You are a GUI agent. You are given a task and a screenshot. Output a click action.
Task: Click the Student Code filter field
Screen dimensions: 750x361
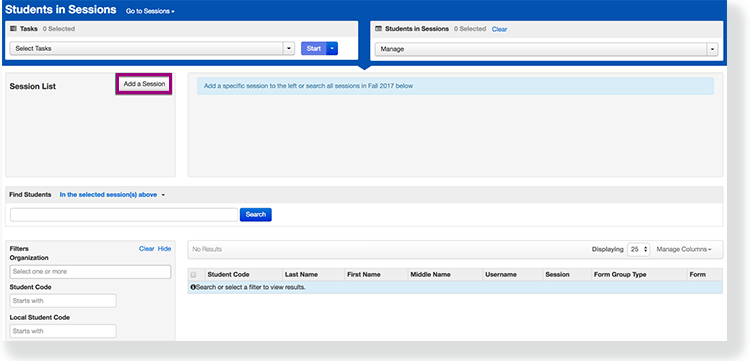click(63, 301)
